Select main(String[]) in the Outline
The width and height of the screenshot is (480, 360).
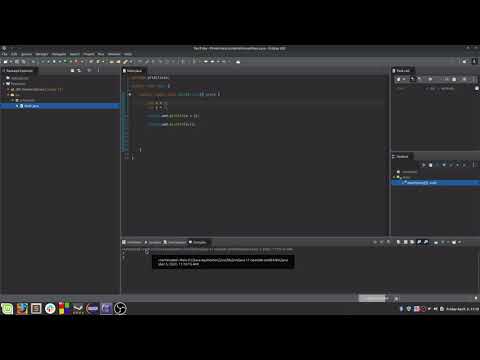[x=422, y=183]
